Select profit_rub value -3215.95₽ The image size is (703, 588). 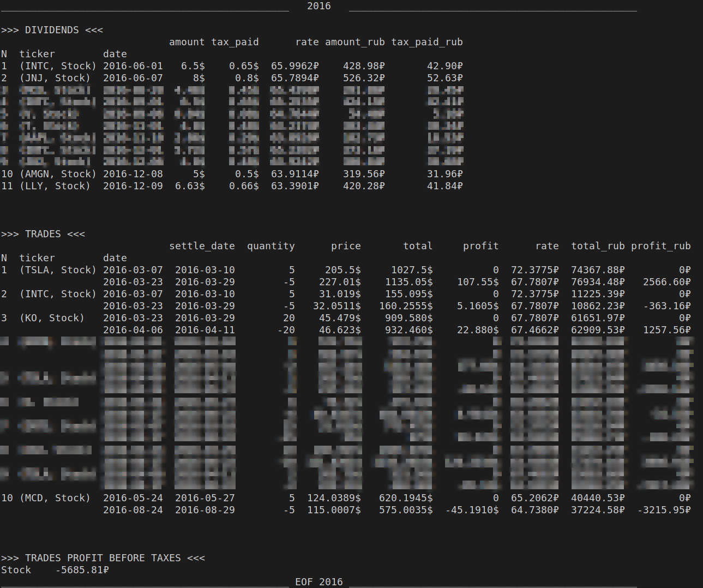coord(664,510)
